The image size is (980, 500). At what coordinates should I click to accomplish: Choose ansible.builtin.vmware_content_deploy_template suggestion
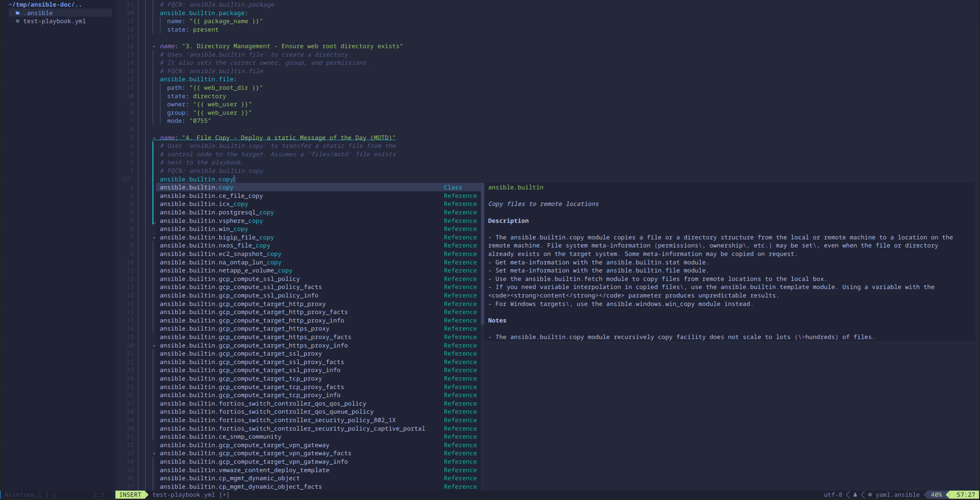[244, 470]
